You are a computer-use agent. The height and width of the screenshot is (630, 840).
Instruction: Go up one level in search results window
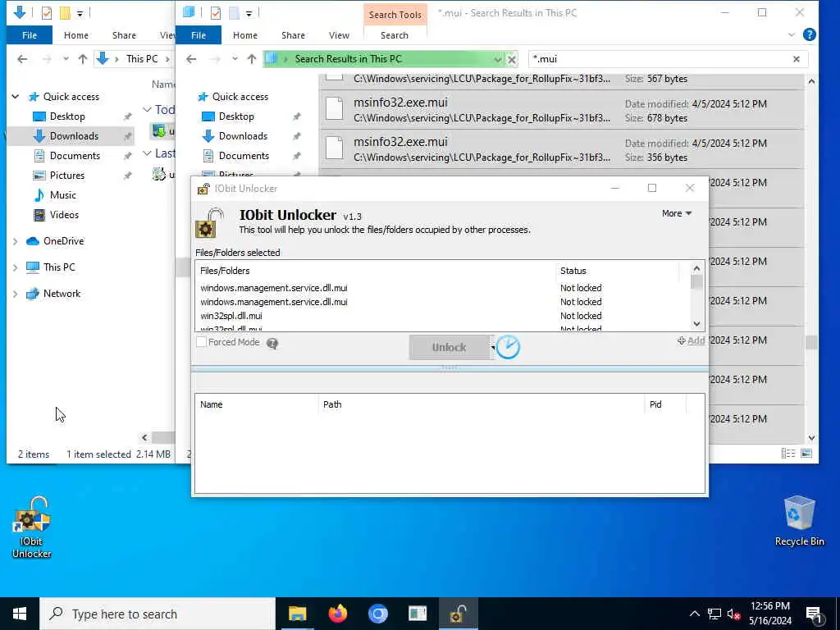251,59
